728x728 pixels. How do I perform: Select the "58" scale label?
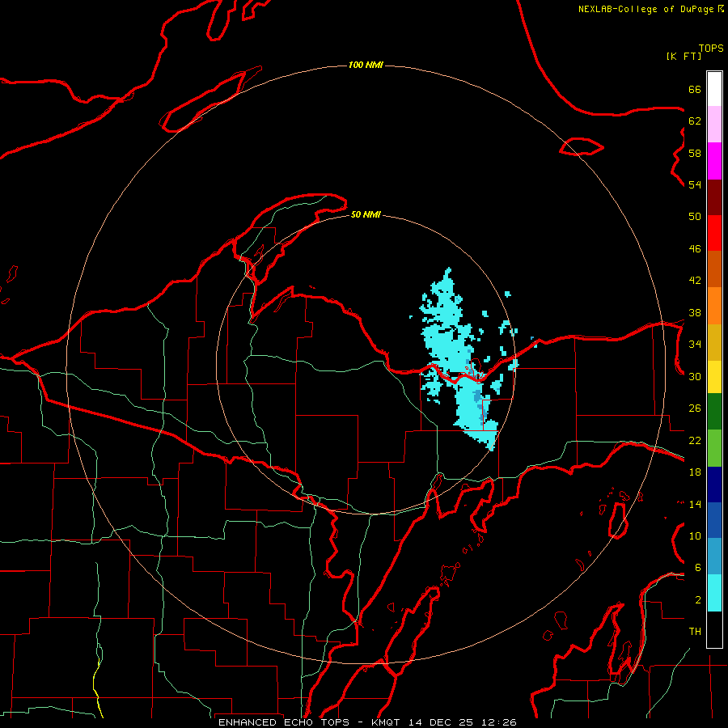(695, 153)
